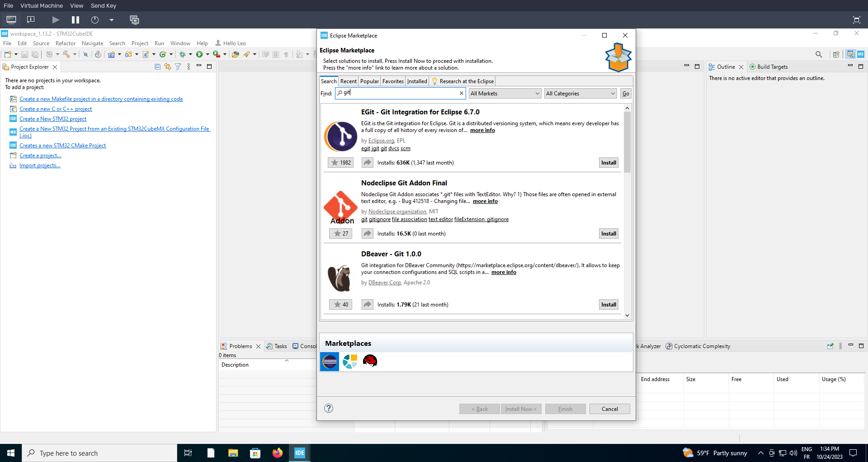The height and width of the screenshot is (462, 868).
Task: Select the Eclipse Marketplace catalog icon
Action: (330, 362)
